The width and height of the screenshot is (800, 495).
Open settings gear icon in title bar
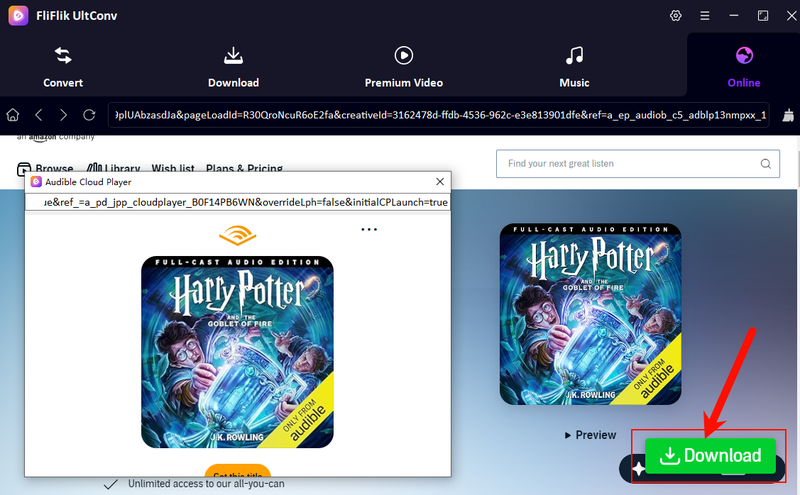click(676, 16)
